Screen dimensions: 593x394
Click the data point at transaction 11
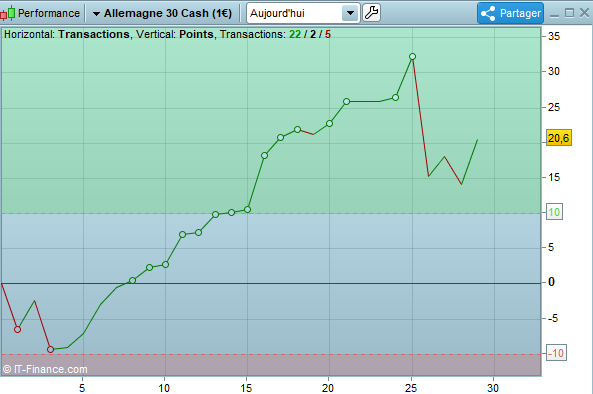(182, 234)
